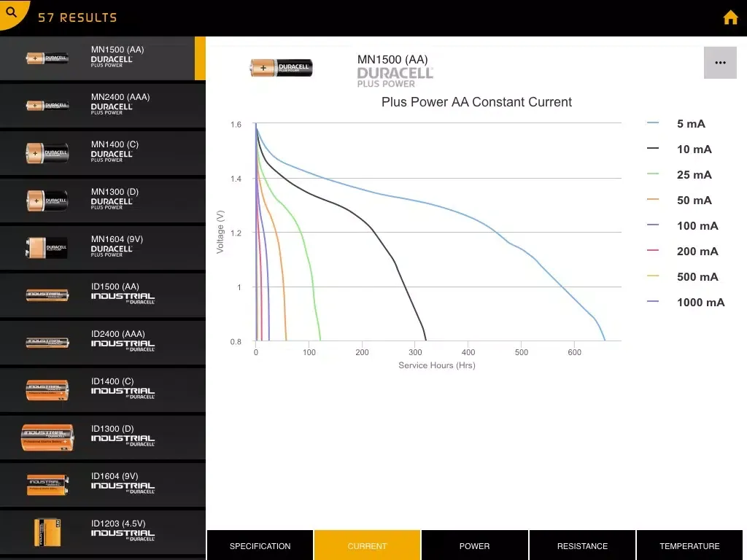Tap the MN1400 (C) battery thumbnail
Screen dimensions: 747x560
(x=47, y=153)
